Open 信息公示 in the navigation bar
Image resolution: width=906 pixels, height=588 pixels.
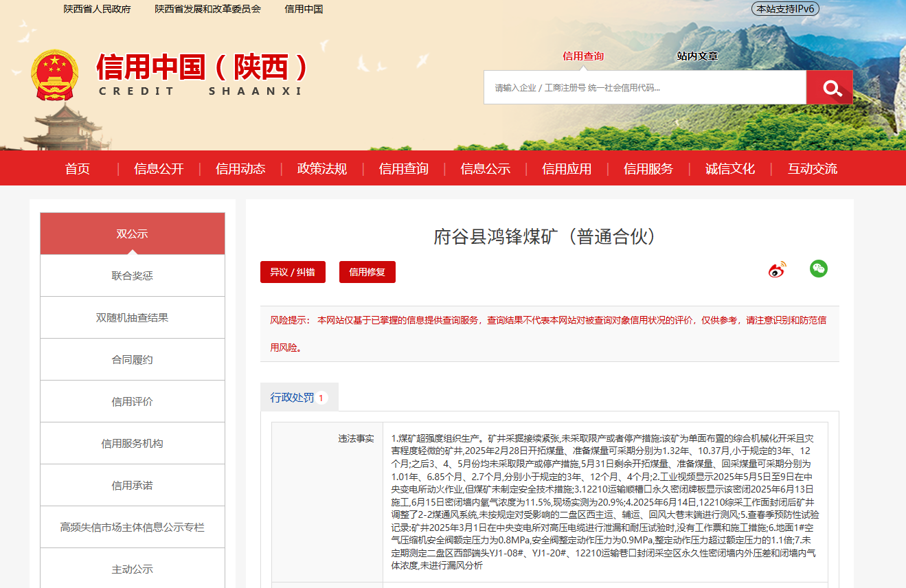click(x=485, y=169)
